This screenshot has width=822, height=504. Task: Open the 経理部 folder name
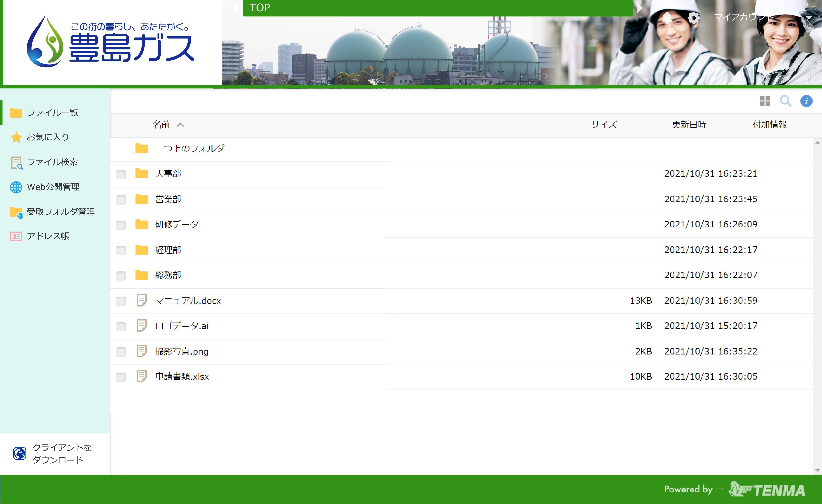(x=168, y=250)
